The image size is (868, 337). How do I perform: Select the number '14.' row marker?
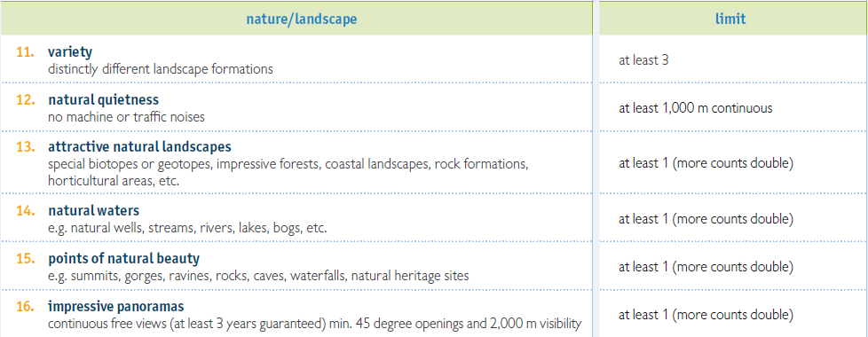click(x=26, y=211)
